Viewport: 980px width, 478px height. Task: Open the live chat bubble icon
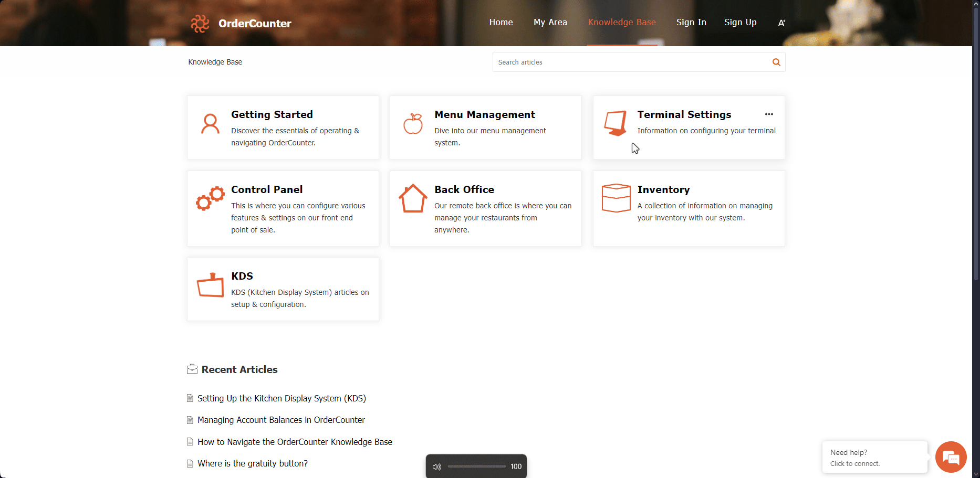coord(951,458)
